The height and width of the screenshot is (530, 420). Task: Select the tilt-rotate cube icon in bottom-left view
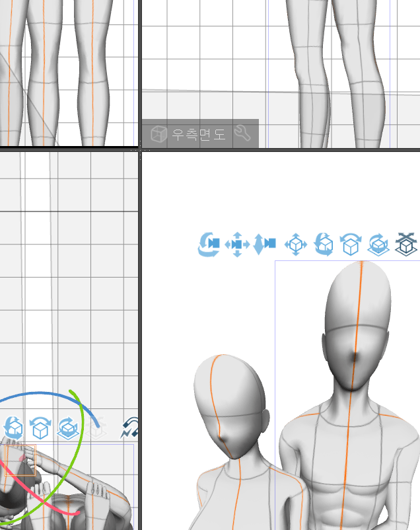coord(40,428)
